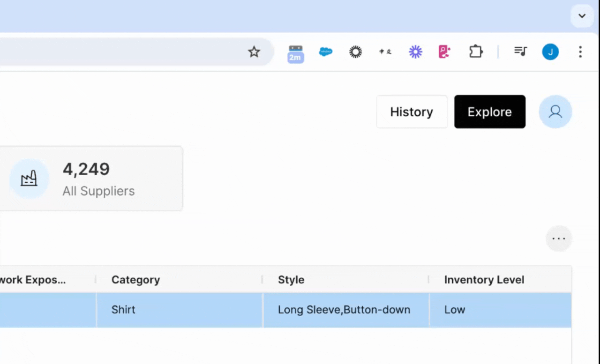Click the Salesforce cloud extension icon

pyautogui.click(x=325, y=52)
